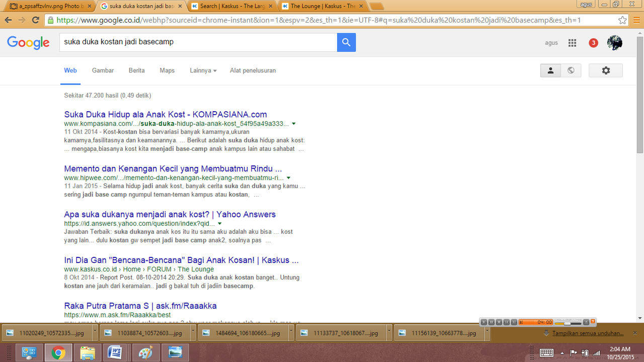Open options for download 11020249_10572335 jpg
Screen dimensions: 644x362
tap(95, 333)
